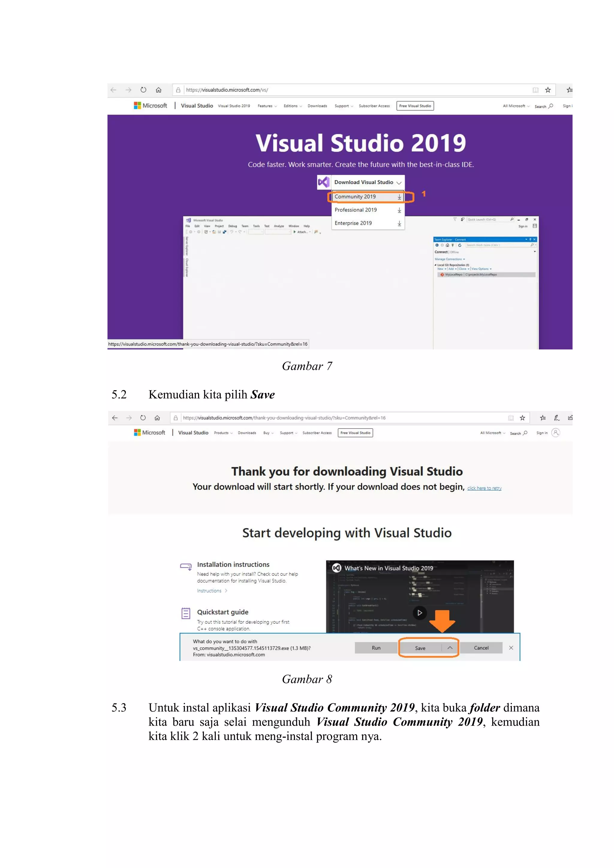Click Free Visual Studio button on second page
This screenshot has height=868, width=614.
[x=355, y=433]
